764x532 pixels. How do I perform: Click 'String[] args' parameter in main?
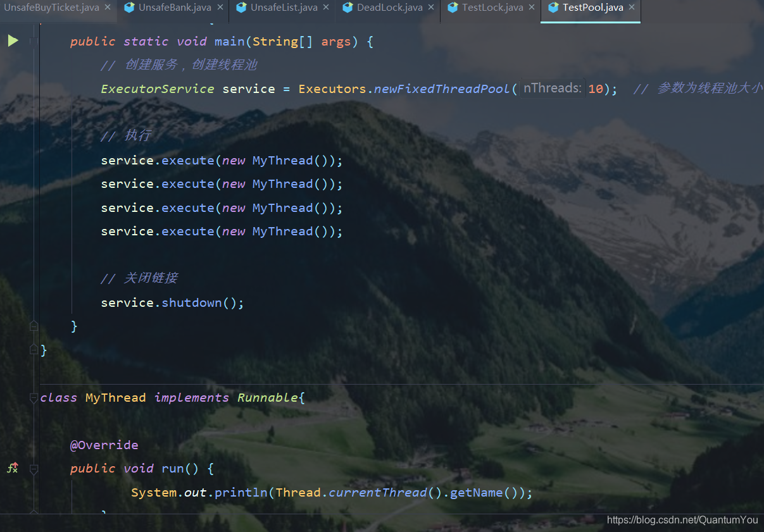point(301,42)
